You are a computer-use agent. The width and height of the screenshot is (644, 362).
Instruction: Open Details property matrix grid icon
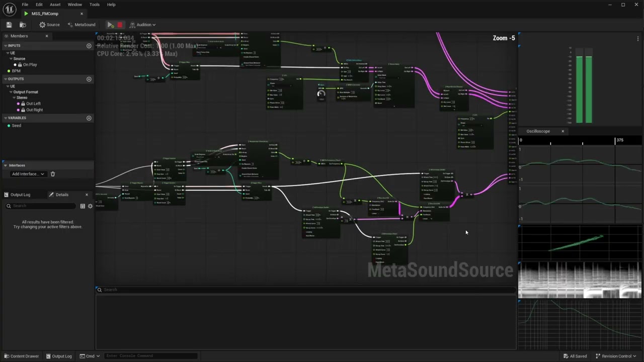[83, 206]
